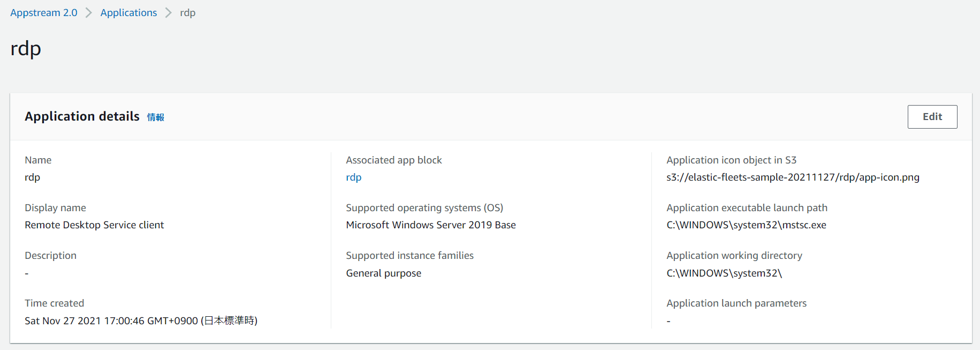The width and height of the screenshot is (980, 350).
Task: Click the rdp breadcrumb item
Action: pos(187,12)
